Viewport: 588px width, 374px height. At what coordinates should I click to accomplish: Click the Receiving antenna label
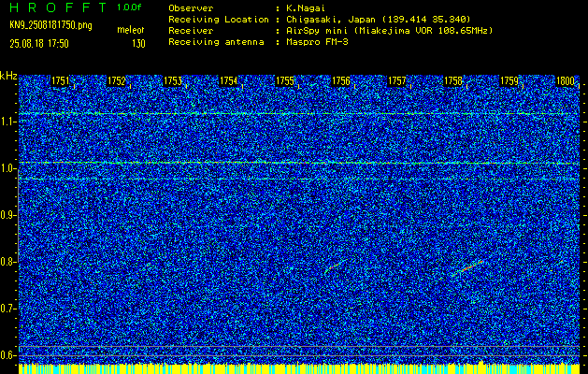[216, 42]
